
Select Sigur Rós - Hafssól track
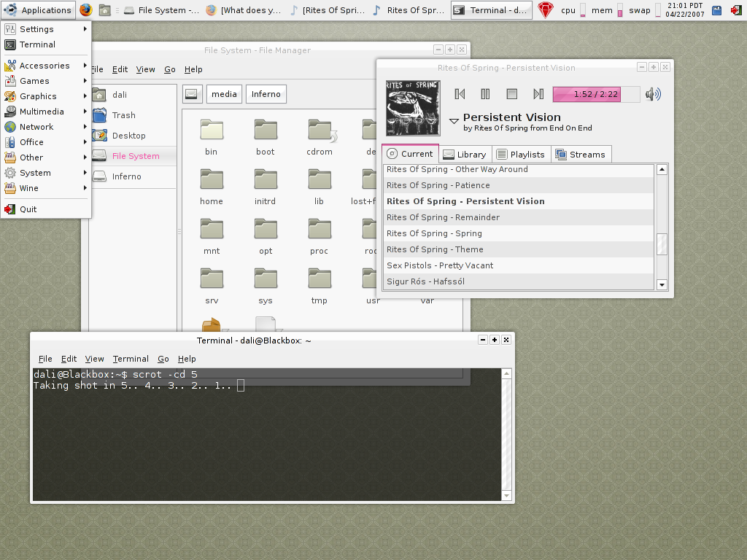(519, 281)
